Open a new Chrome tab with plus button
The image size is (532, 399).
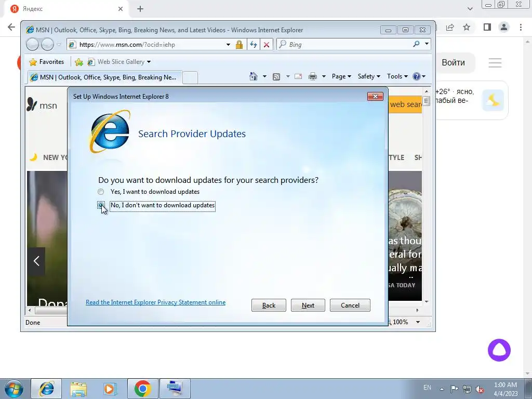point(140,9)
